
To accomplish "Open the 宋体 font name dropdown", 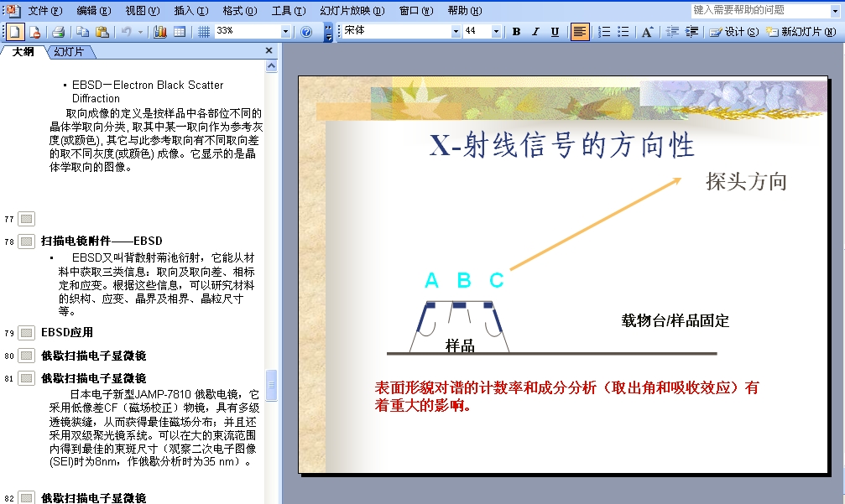I will (x=456, y=32).
